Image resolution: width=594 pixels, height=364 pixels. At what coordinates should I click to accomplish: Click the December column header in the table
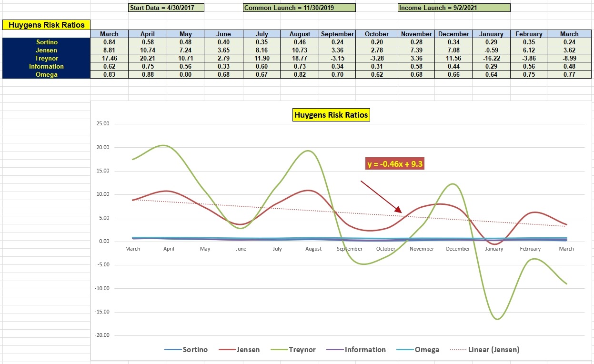point(453,34)
